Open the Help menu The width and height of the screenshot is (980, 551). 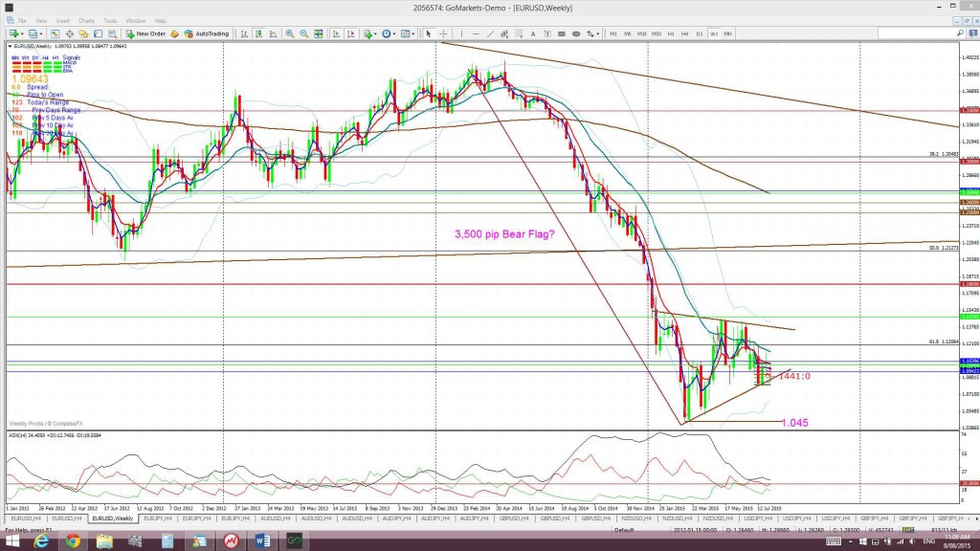point(161,21)
